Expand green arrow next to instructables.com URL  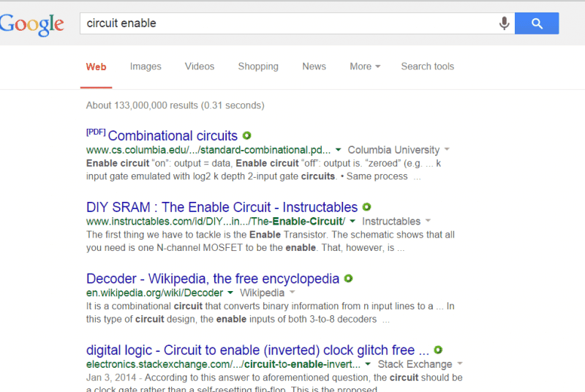352,222
